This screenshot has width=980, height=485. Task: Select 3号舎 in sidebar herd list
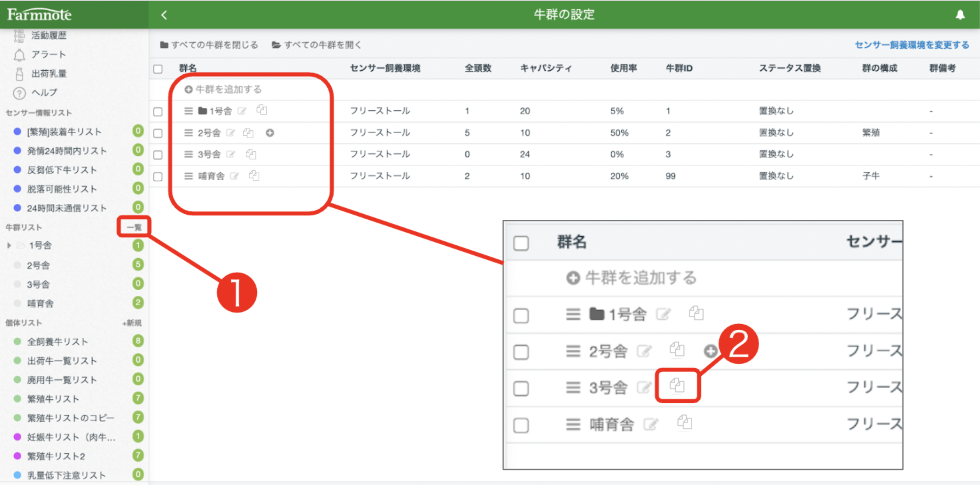38,284
